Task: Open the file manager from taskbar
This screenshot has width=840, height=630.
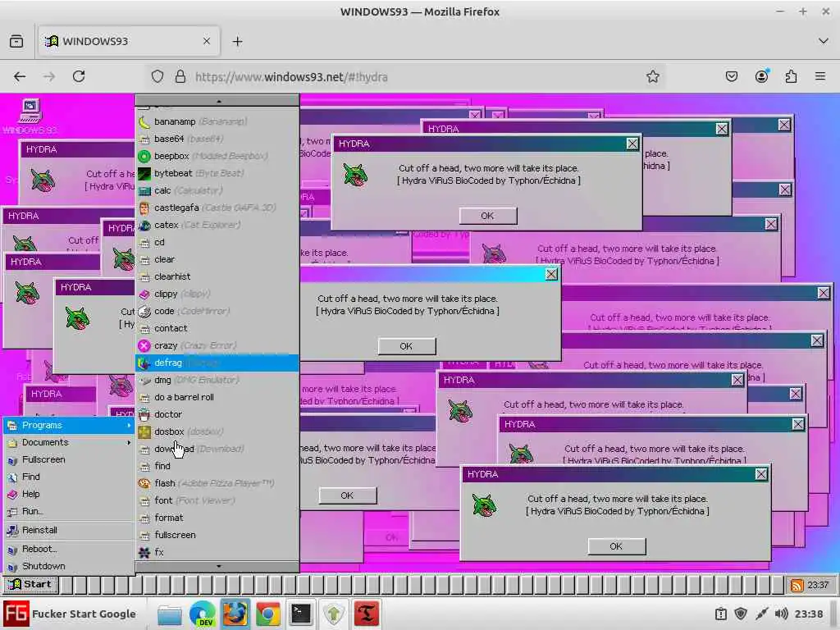Action: point(169,614)
